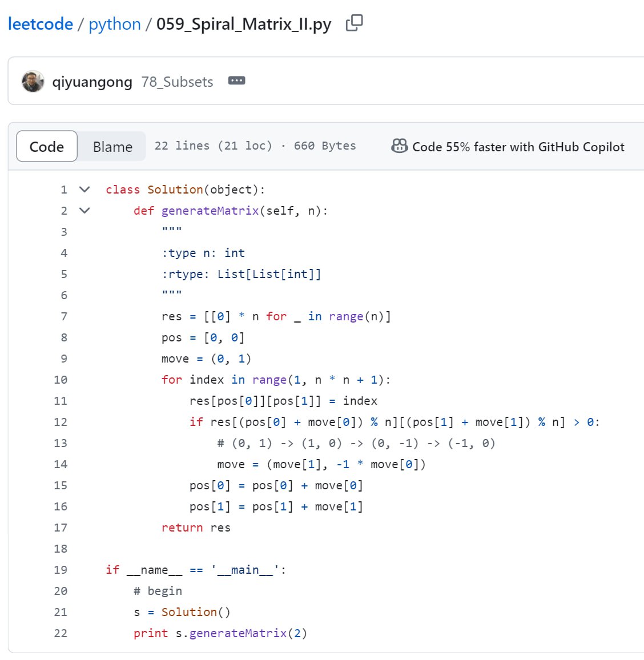Copy the file path using the copy icon

[353, 23]
